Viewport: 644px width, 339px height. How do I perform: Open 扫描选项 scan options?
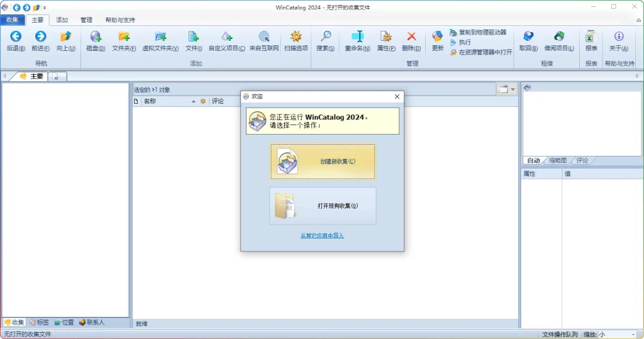click(296, 41)
